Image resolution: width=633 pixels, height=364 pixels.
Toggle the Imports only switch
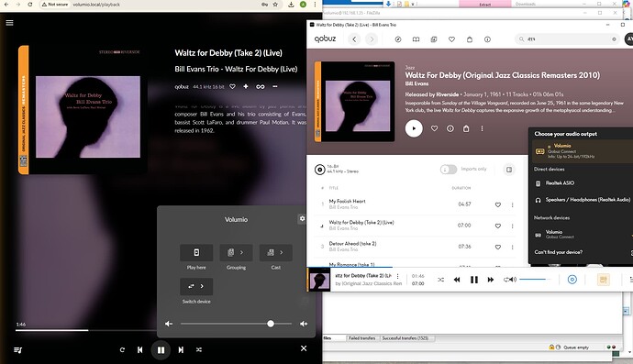tap(449, 169)
